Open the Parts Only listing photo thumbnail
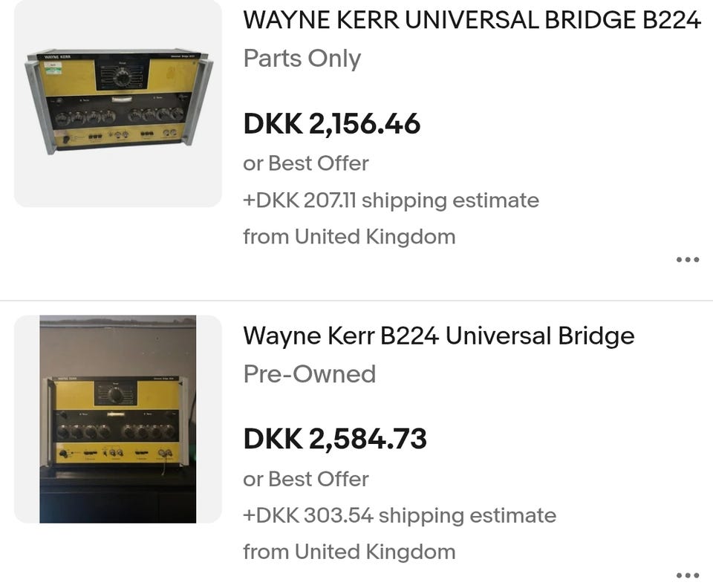Screen dimensions: 713x588 pyautogui.click(x=118, y=103)
